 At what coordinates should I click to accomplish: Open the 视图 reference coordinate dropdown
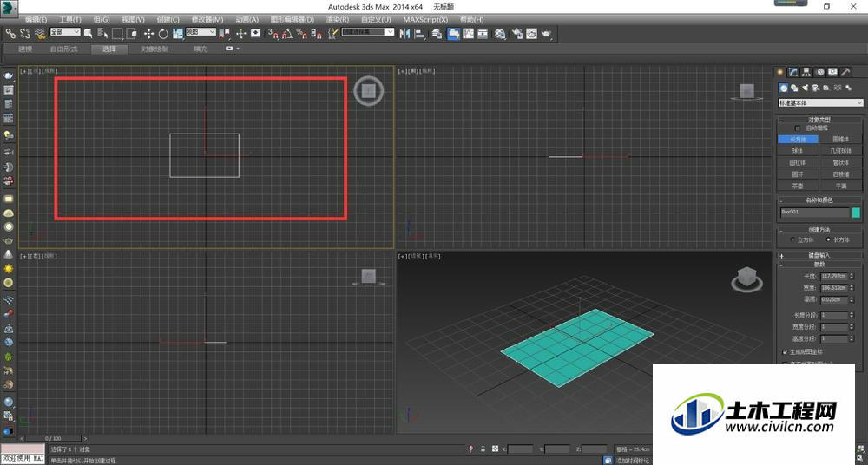tap(201, 32)
